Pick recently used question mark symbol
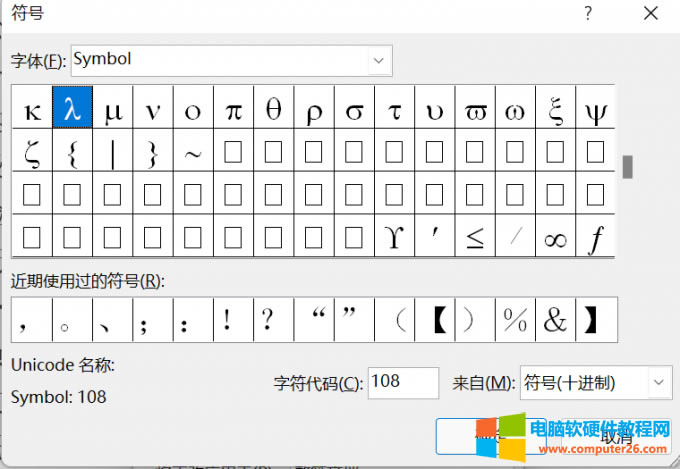This screenshot has height=469, width=680. 267,320
